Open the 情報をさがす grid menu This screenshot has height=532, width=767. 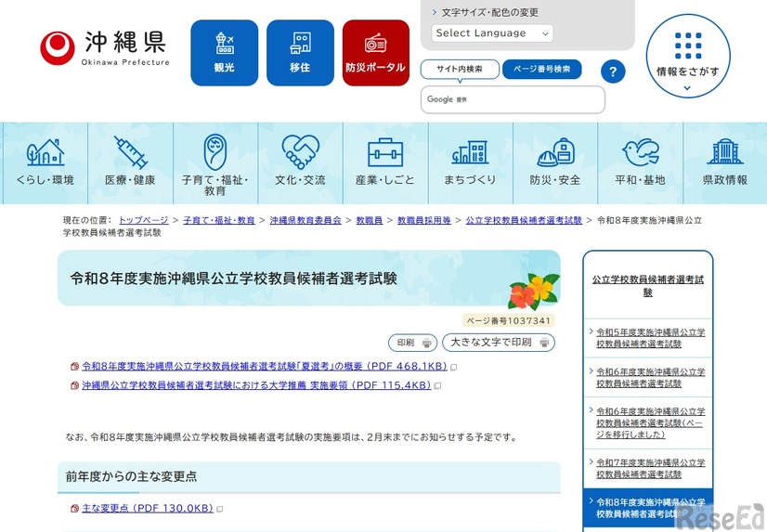[688, 56]
